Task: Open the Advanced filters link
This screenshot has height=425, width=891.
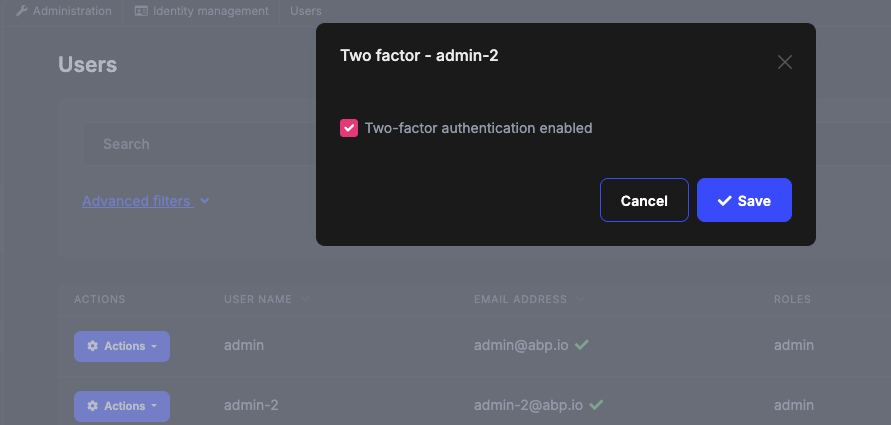Action: pos(136,201)
